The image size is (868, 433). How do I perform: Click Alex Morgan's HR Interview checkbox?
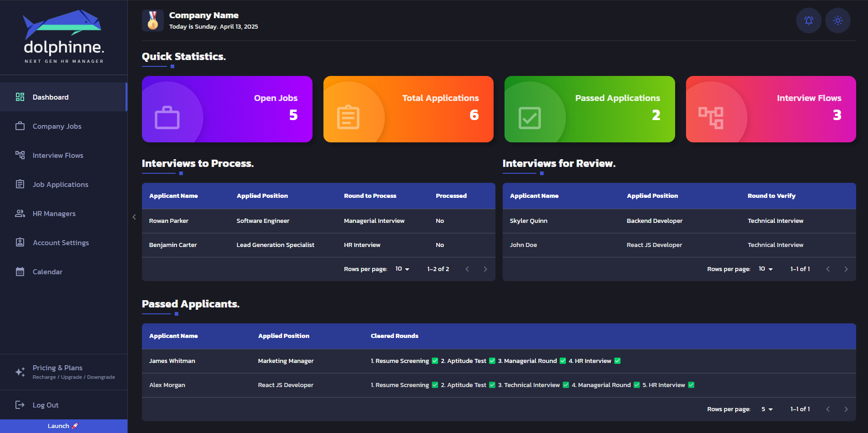[x=691, y=385]
